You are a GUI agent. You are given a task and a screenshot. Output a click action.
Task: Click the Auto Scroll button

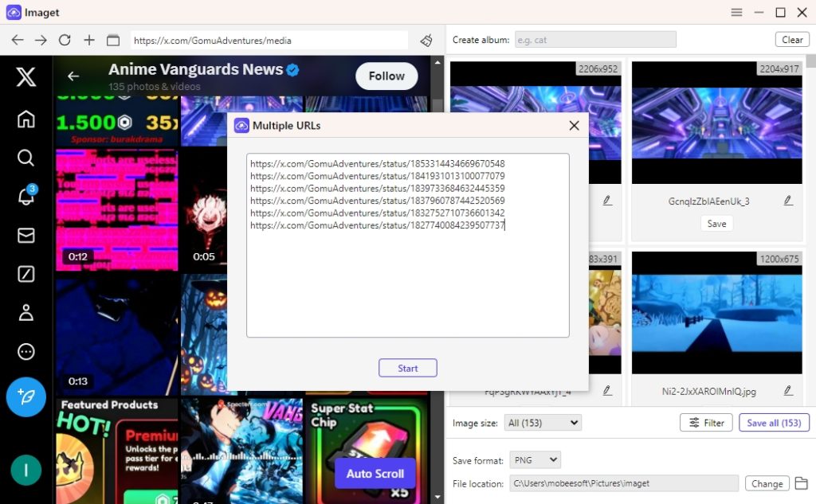[375, 474]
